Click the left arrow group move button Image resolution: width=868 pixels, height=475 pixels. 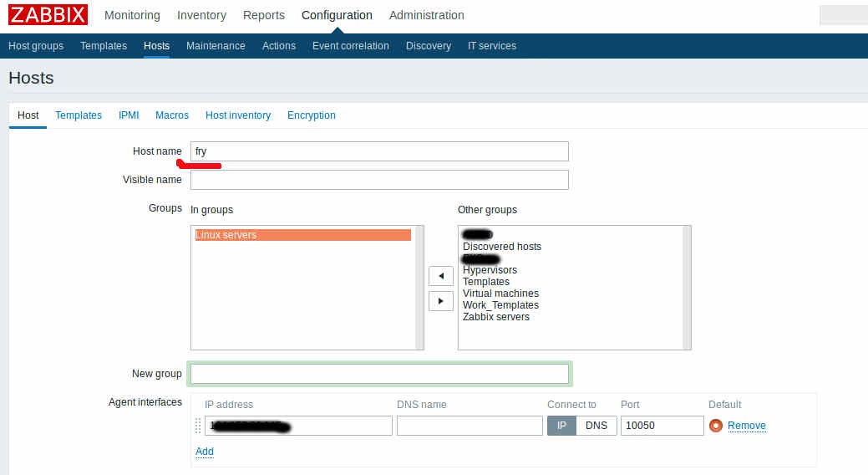coord(440,276)
